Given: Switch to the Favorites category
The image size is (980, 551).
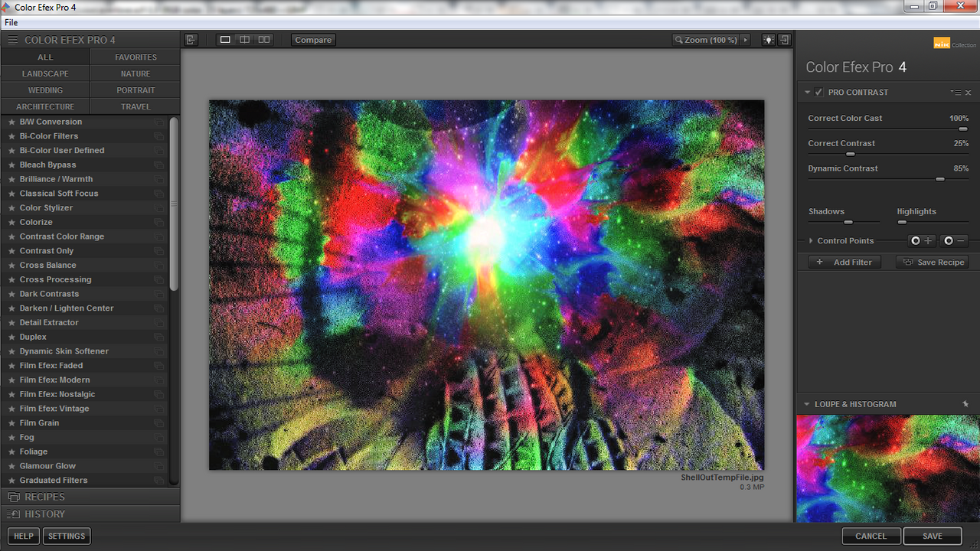Looking at the screenshot, I should [x=136, y=57].
